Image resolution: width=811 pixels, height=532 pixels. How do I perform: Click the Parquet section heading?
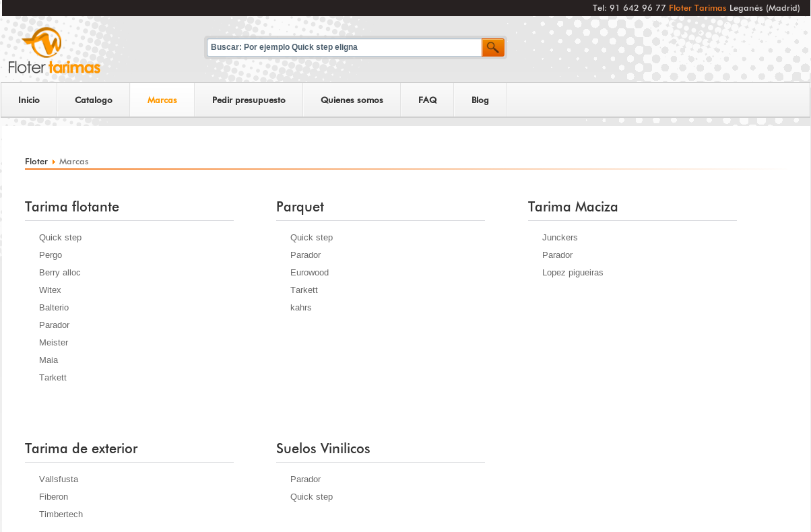click(x=300, y=207)
